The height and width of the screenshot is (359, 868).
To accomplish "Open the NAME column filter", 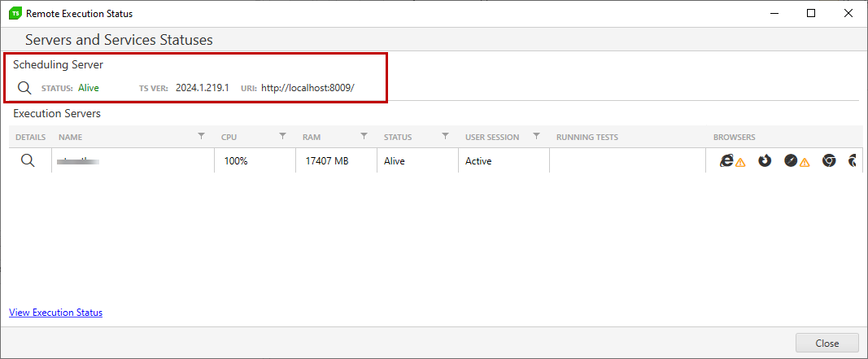I will tap(202, 136).
